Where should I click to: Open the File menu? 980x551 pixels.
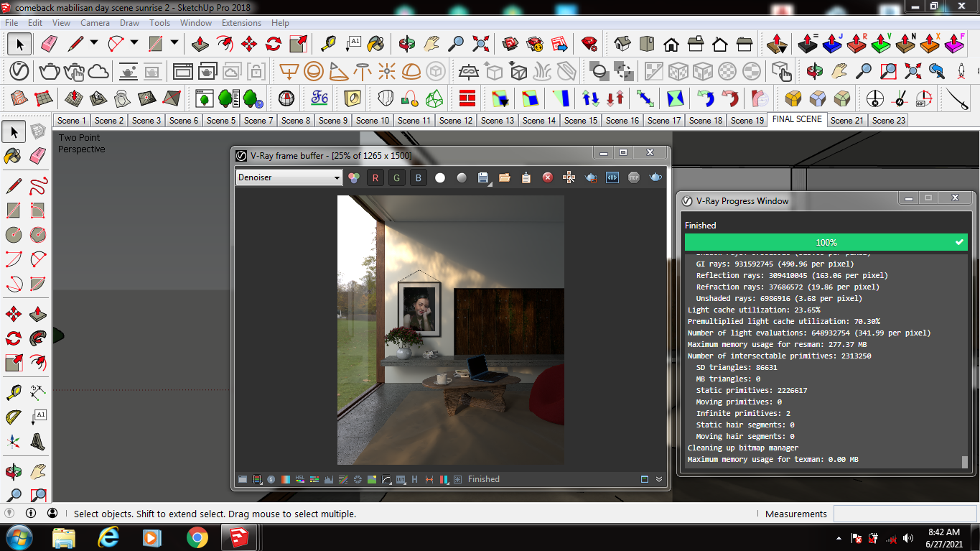click(x=11, y=22)
